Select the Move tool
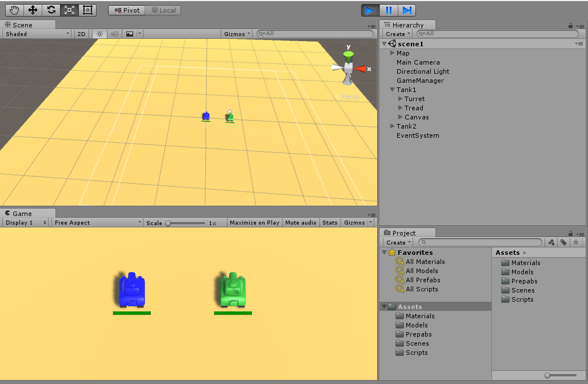This screenshot has height=384, width=588. (32, 10)
